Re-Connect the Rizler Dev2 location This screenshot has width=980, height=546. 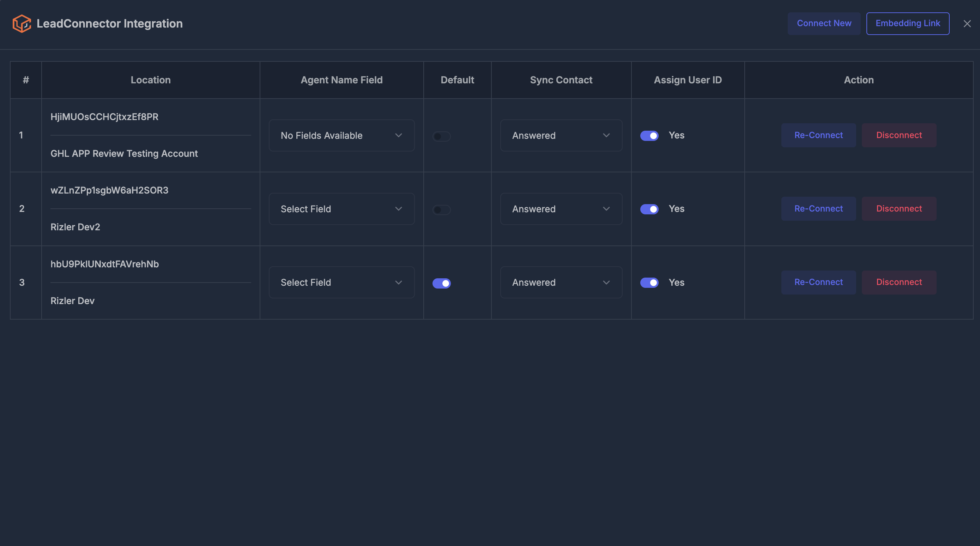[x=819, y=209]
